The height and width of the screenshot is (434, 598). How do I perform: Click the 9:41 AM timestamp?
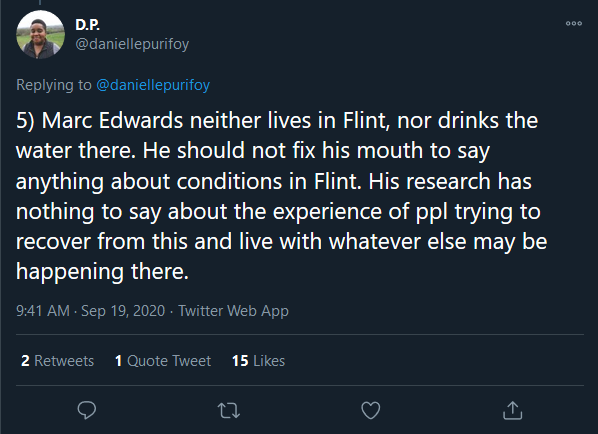[x=43, y=311]
